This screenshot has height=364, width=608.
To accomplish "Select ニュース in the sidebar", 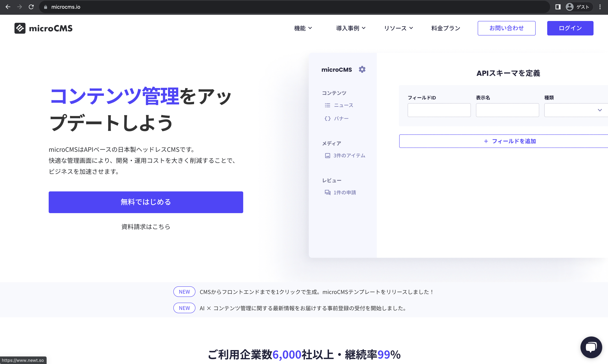I will click(343, 105).
